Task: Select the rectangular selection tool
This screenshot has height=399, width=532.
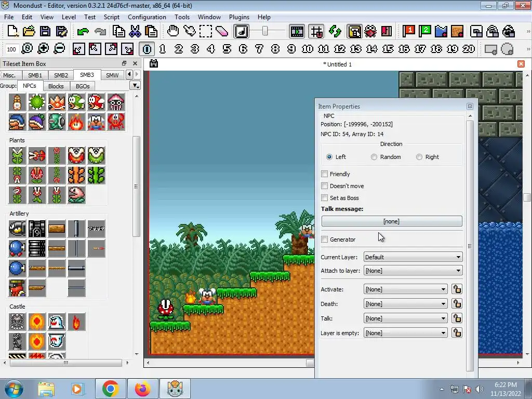Action: point(205,32)
